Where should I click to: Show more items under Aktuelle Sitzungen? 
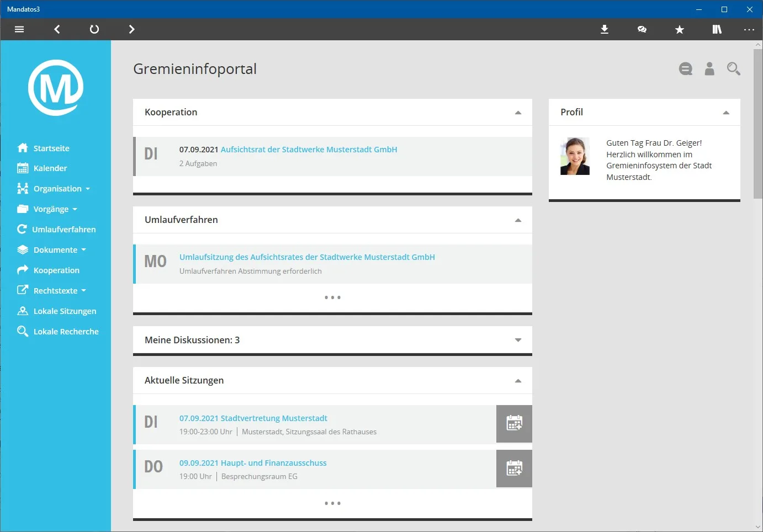pos(332,503)
